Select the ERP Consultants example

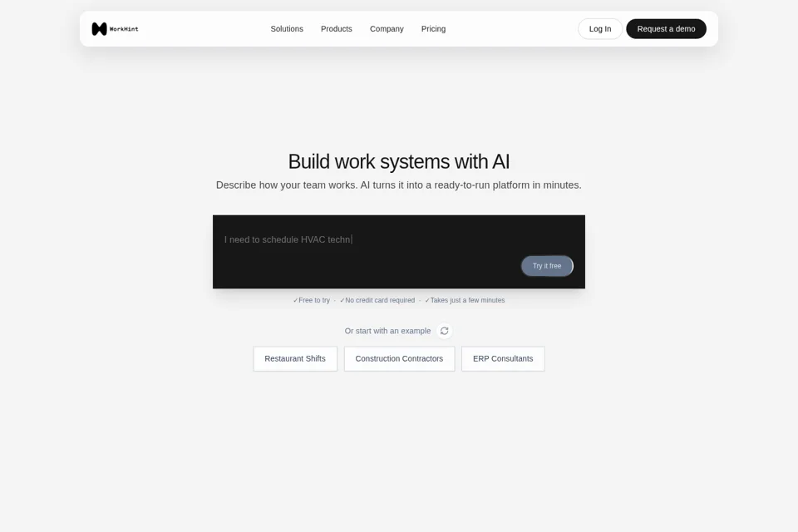[x=503, y=359]
